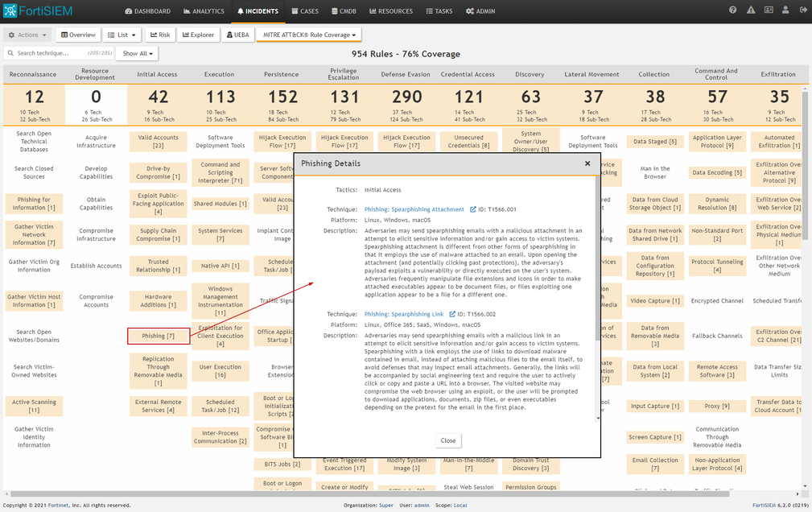
Task: Open the Fortinet, Inc. footer link
Action: coord(64,506)
